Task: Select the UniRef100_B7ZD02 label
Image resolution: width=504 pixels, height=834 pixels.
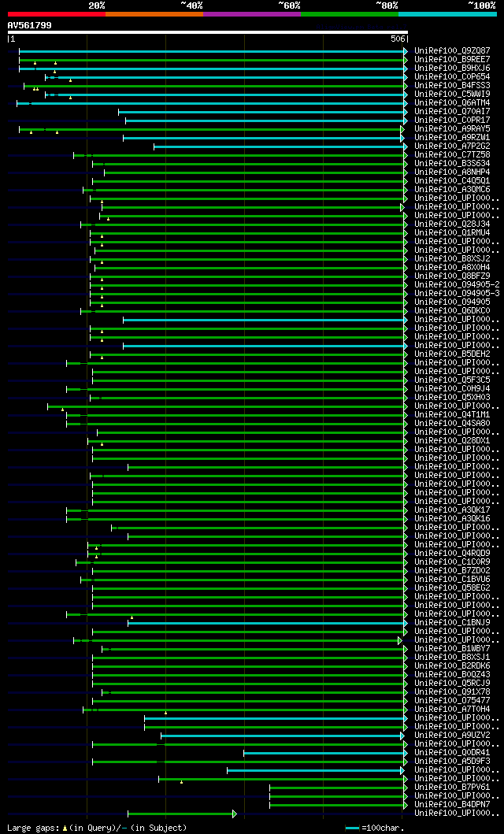Action: coord(453,571)
